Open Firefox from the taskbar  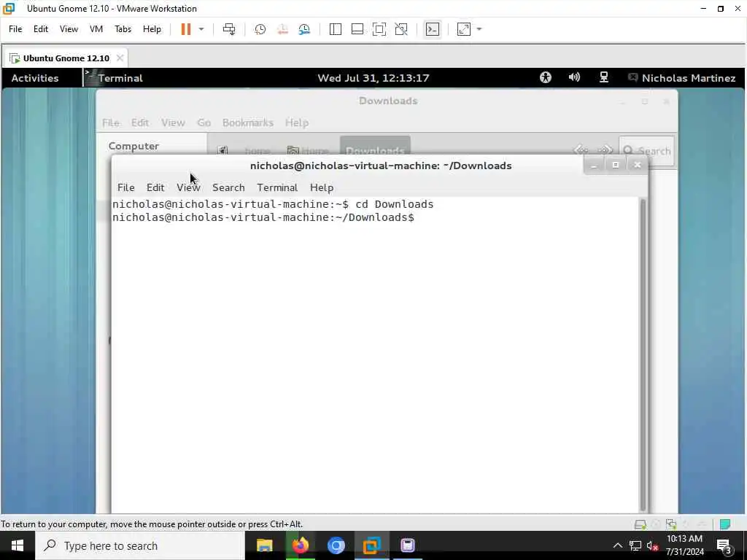pyautogui.click(x=300, y=545)
